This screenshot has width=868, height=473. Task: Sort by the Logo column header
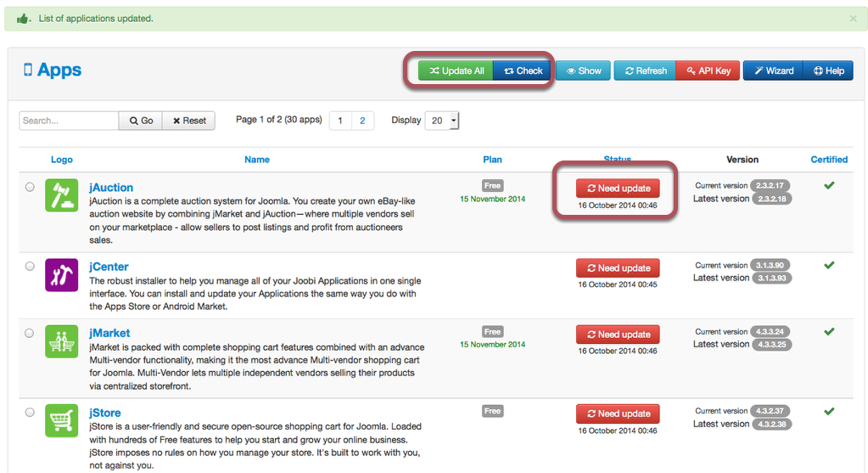click(61, 160)
